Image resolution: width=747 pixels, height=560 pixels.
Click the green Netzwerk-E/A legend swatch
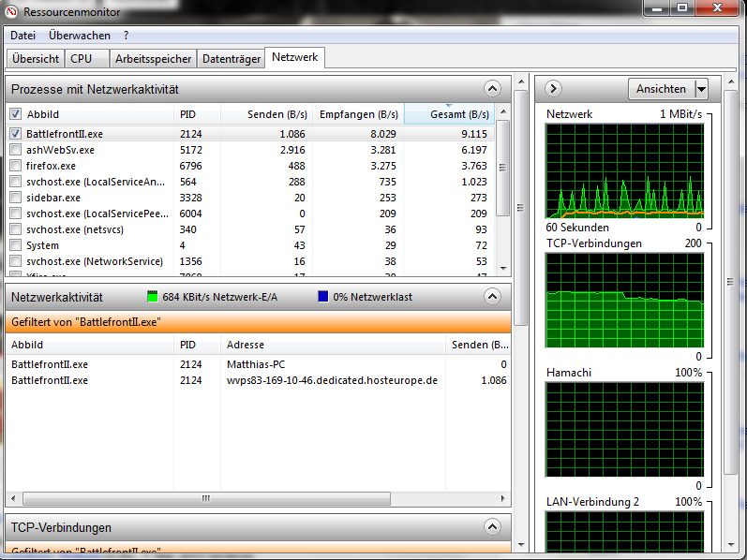(153, 297)
